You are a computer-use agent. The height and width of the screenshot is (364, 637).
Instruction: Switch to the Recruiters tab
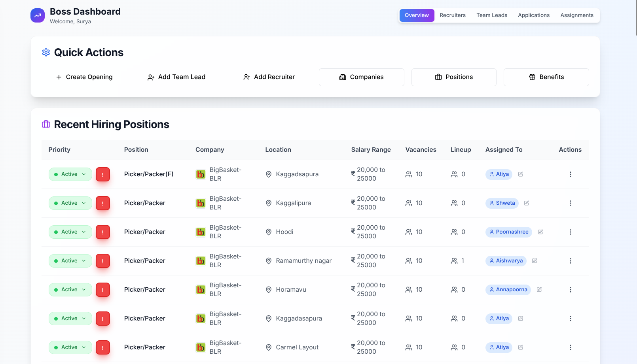click(x=452, y=15)
